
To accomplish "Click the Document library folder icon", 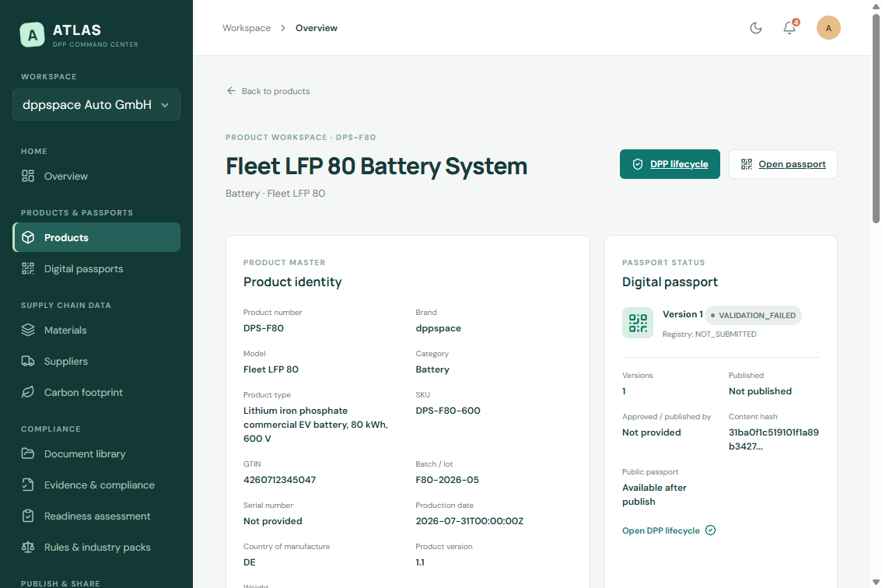I will coord(28,453).
